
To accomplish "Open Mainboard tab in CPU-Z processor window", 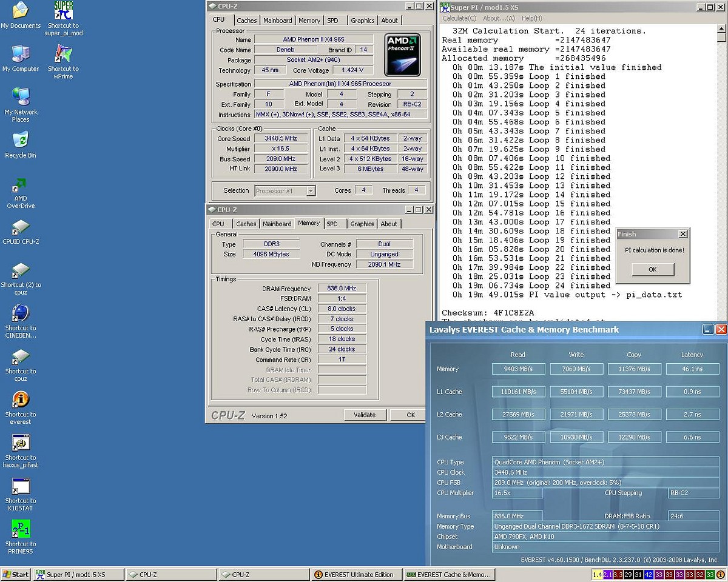I will (278, 21).
